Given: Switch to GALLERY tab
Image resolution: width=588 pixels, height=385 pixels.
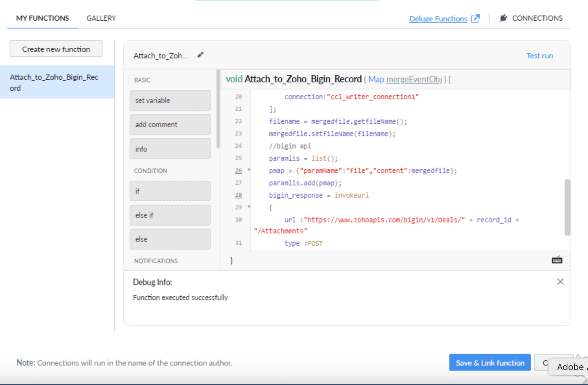Looking at the screenshot, I should [101, 18].
